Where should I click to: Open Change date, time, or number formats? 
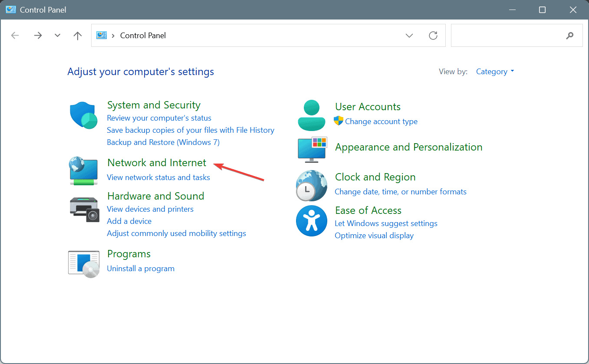(x=401, y=192)
